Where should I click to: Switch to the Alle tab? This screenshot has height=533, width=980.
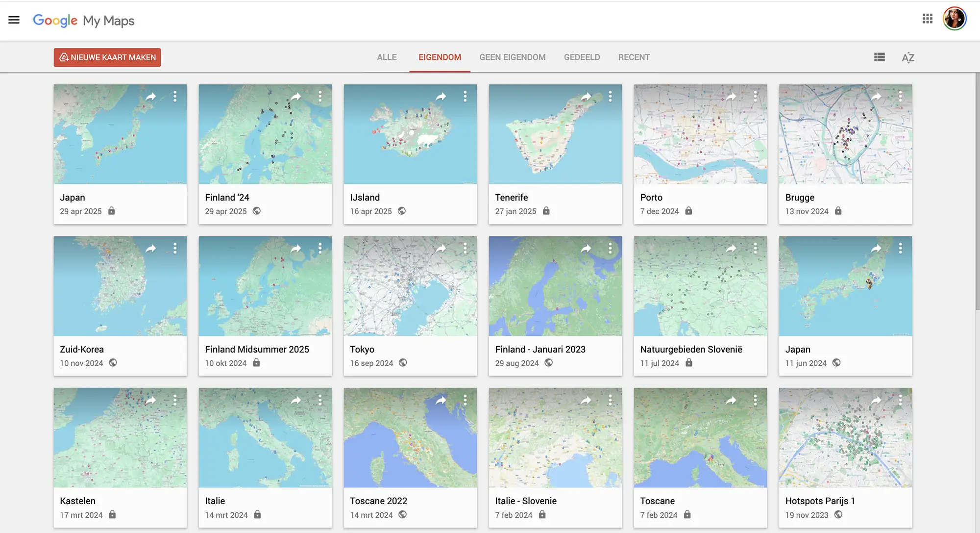point(387,57)
